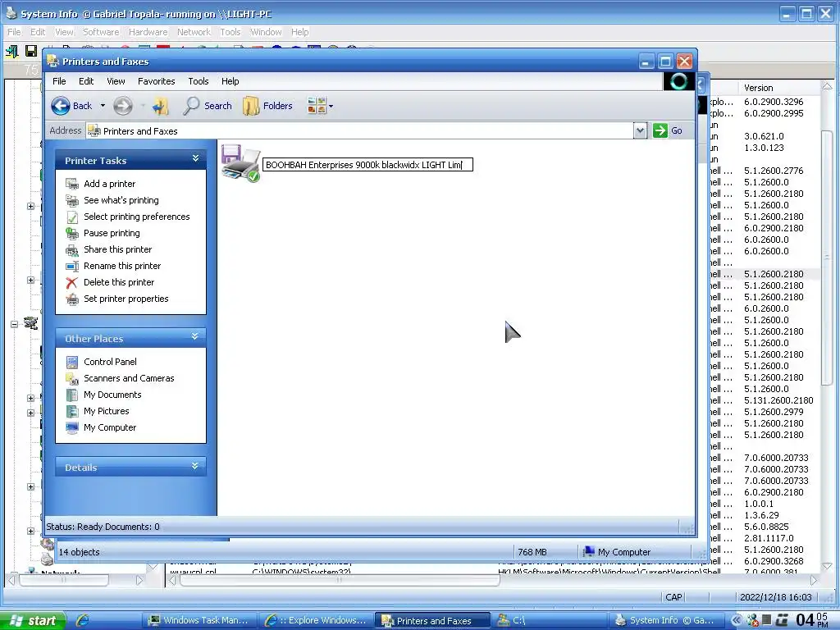Click Add a printer

pos(109,184)
